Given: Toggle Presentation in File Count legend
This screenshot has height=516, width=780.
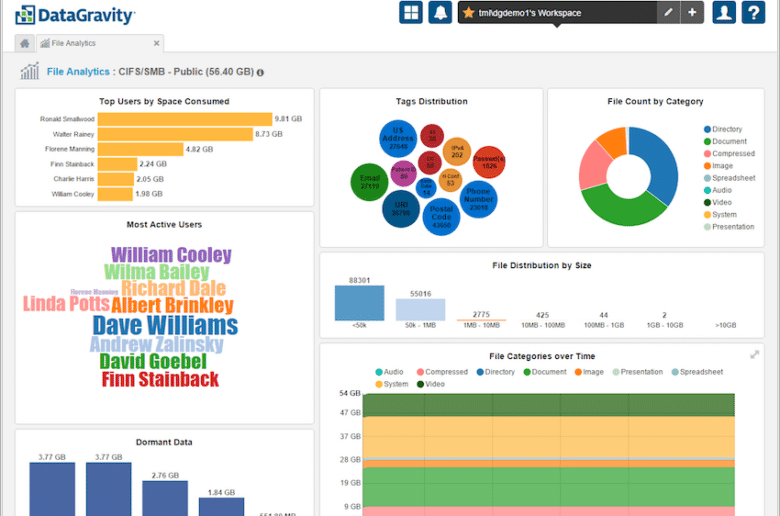Looking at the screenshot, I should 729,227.
